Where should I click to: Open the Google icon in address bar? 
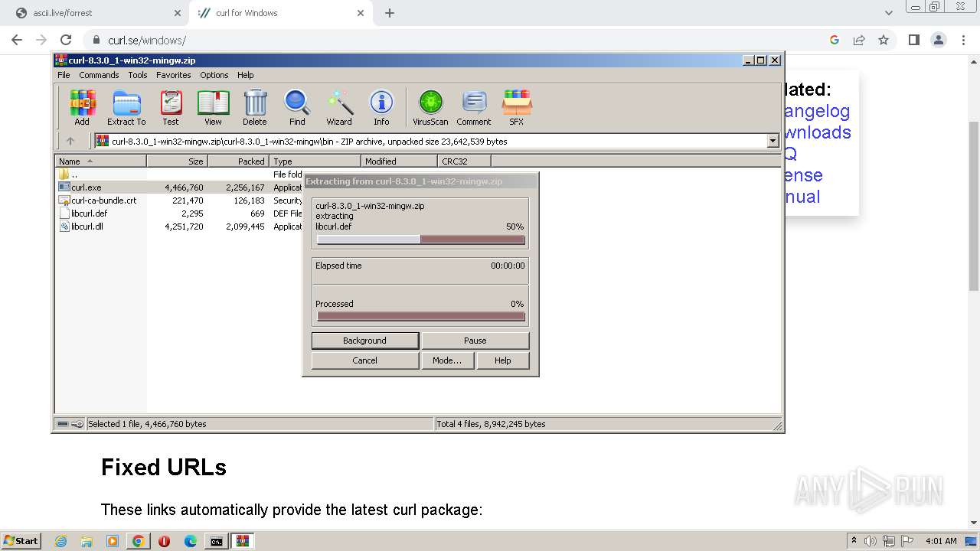pos(835,40)
